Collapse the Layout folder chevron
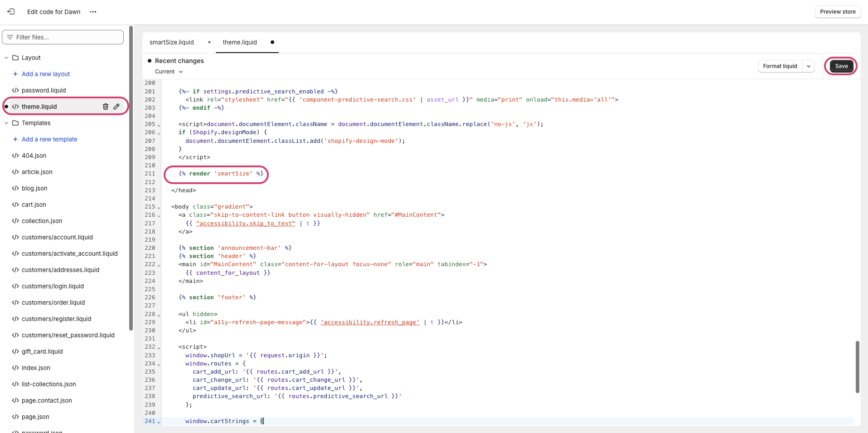 point(6,58)
